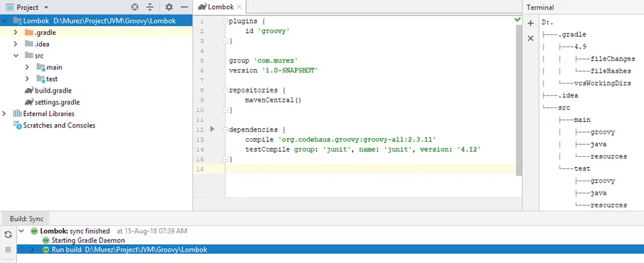Expand the .idea folder
Viewport: 644px width, 263px height.
click(x=15, y=44)
